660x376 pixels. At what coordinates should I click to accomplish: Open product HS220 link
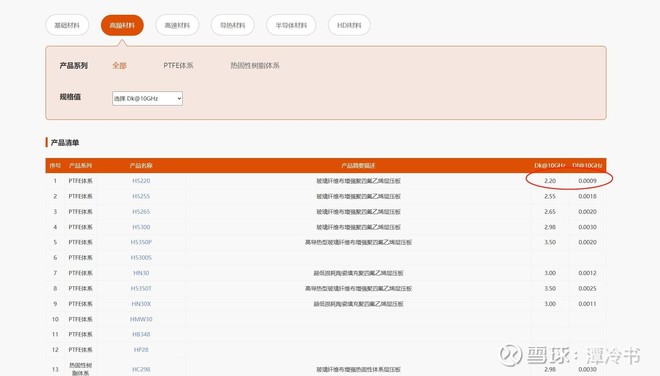point(141,181)
